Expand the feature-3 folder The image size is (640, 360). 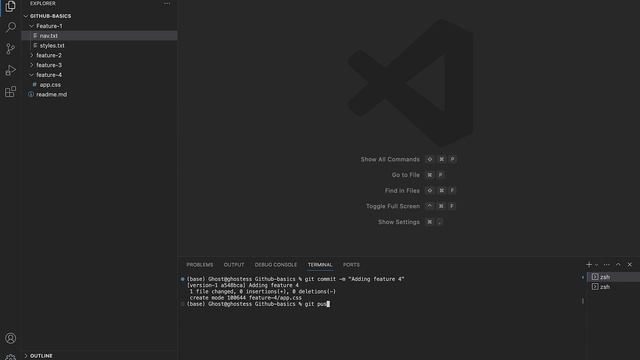(x=99, y=65)
